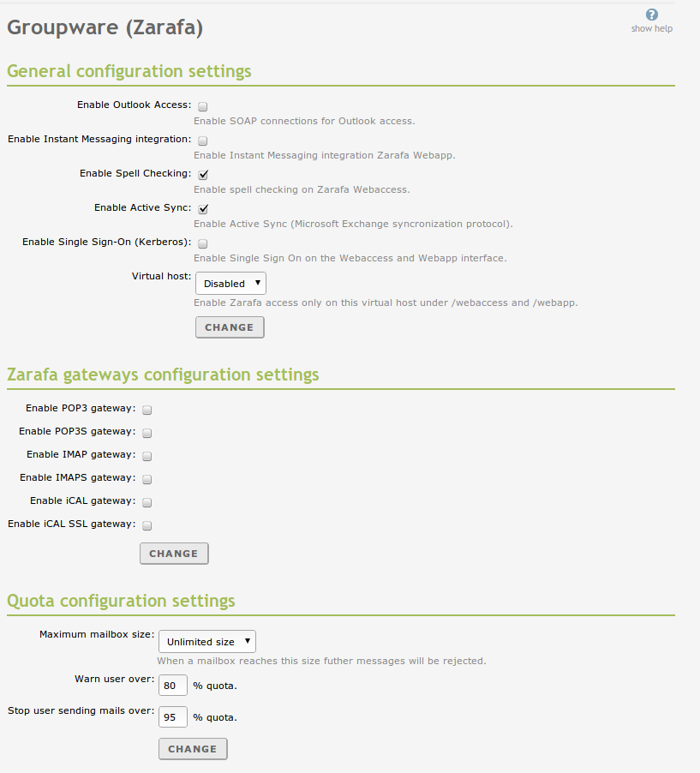Disable the Active Sync checkbox

(203, 209)
